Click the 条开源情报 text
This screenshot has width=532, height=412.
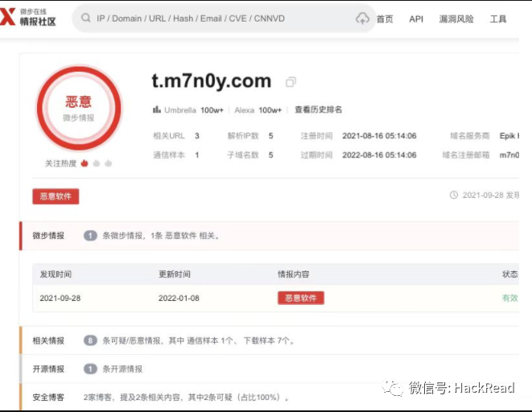122,369
